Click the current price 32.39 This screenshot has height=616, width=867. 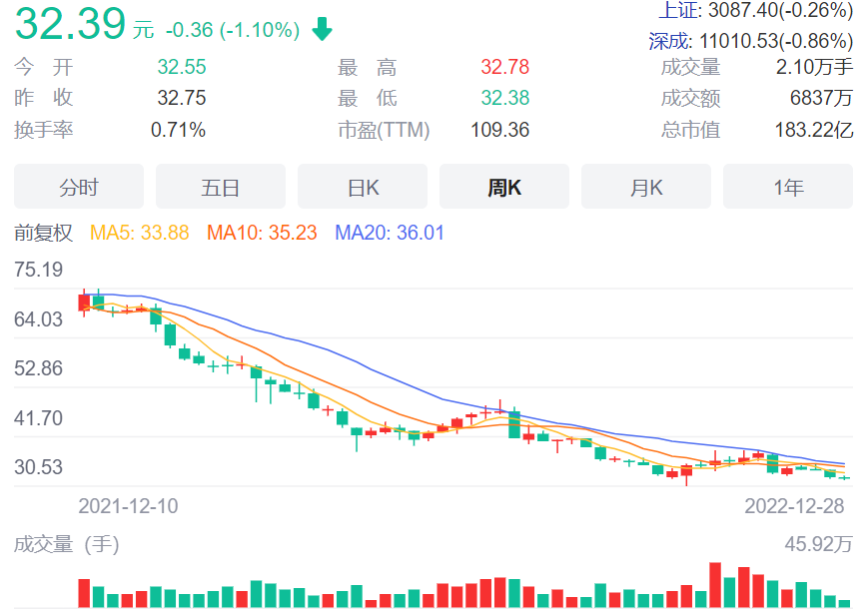point(70,25)
